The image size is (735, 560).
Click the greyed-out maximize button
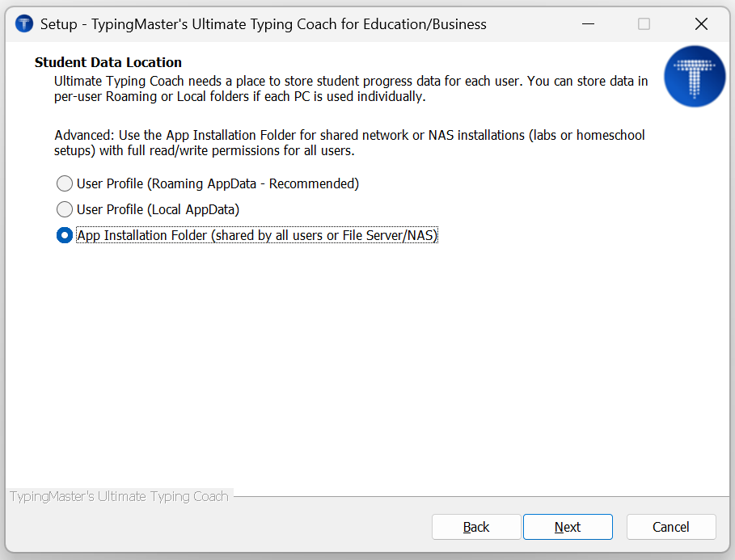[644, 24]
